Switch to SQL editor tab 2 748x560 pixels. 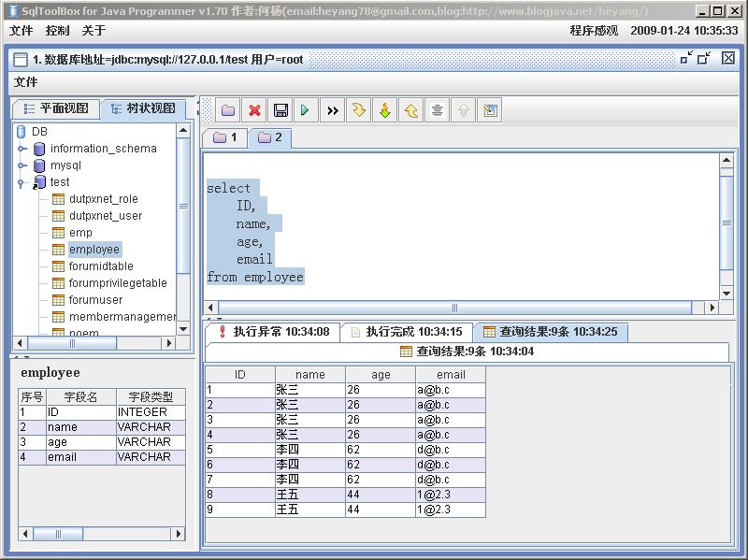pyautogui.click(x=269, y=137)
